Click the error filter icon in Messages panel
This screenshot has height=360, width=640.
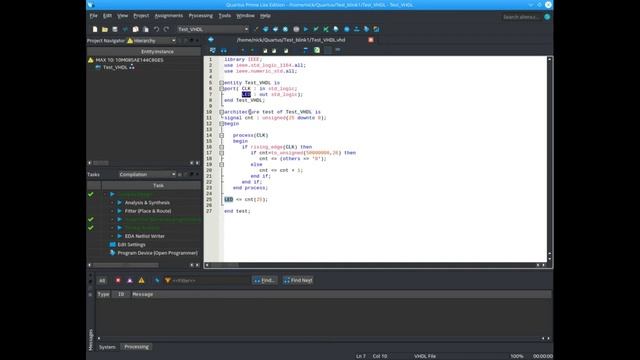tap(118, 280)
